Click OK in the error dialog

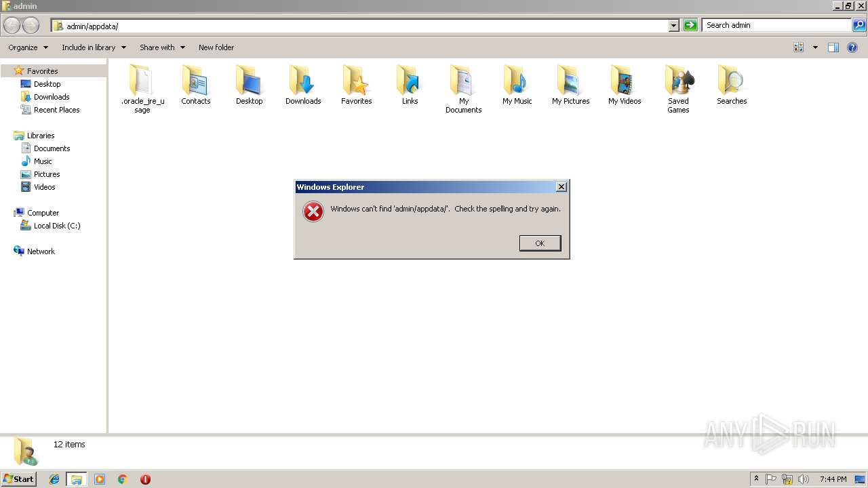540,243
